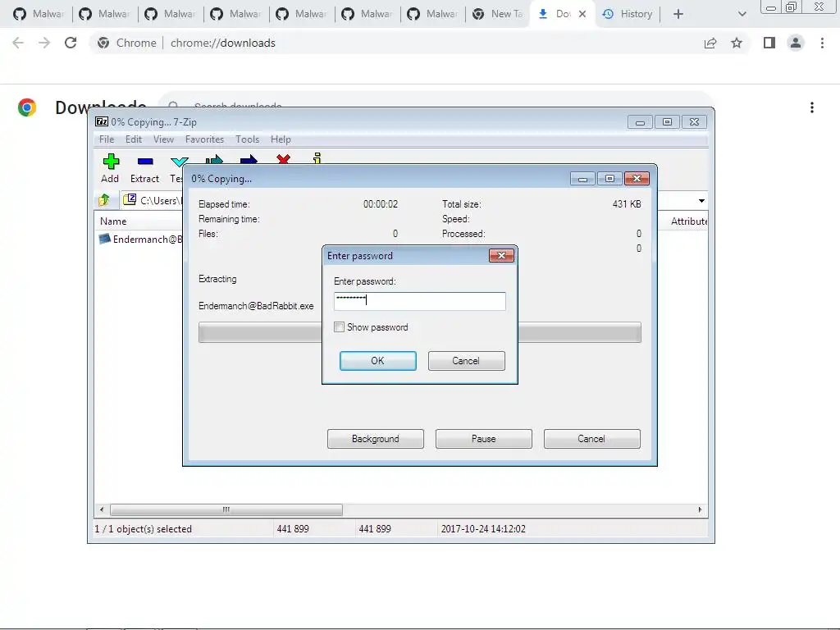The width and height of the screenshot is (840, 630).
Task: Go up one folder in 7-Zip
Action: (104, 200)
